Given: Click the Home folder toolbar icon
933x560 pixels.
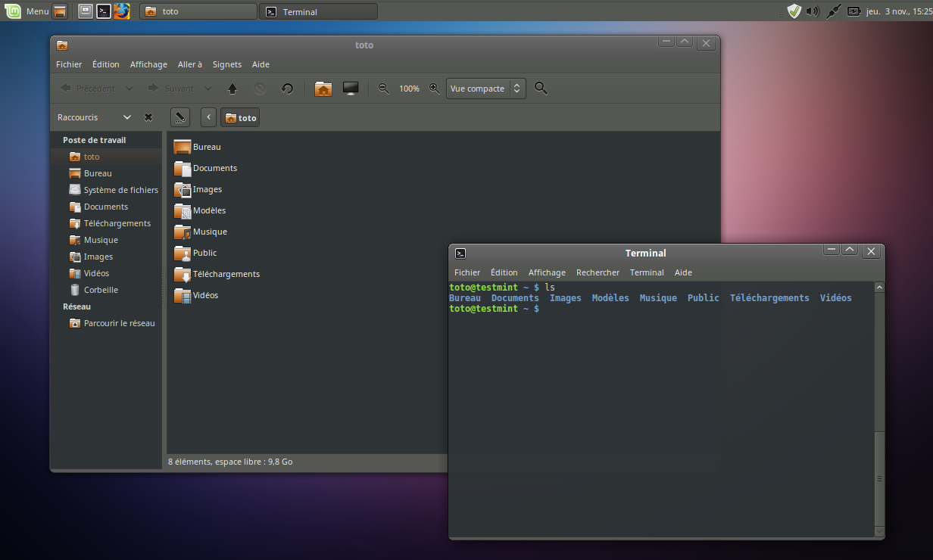Looking at the screenshot, I should pos(323,89).
